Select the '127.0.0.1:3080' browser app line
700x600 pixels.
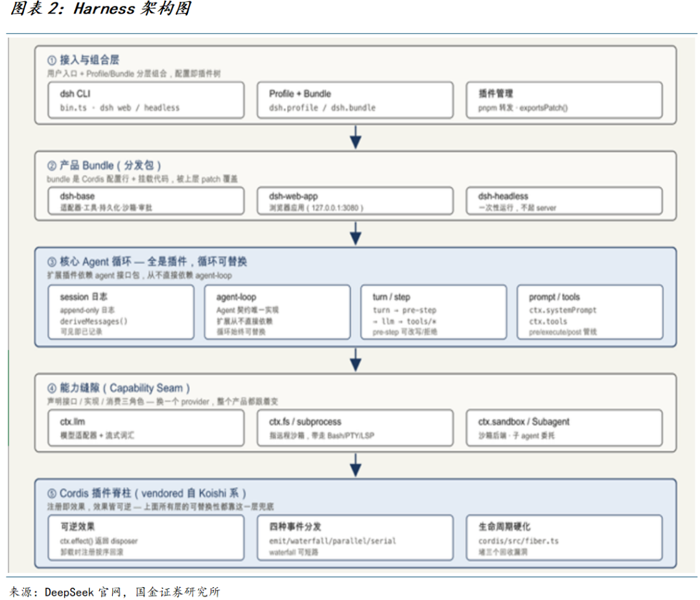[x=316, y=207]
